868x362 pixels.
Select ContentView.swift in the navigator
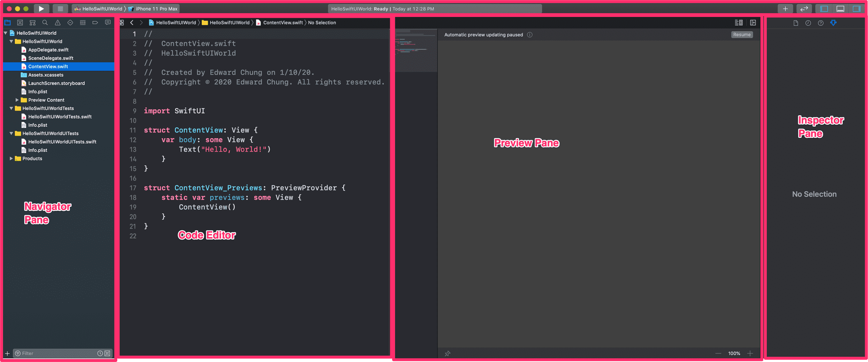coord(59,67)
